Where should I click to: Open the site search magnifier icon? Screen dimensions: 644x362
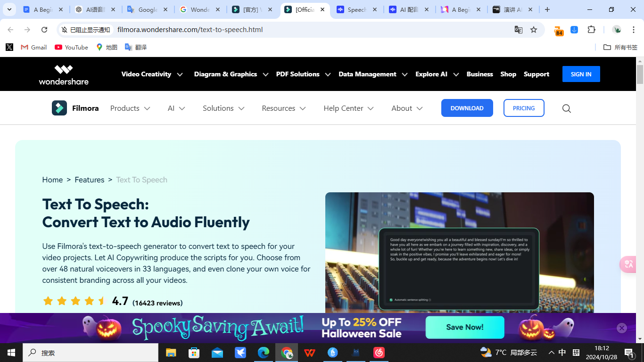pos(567,108)
